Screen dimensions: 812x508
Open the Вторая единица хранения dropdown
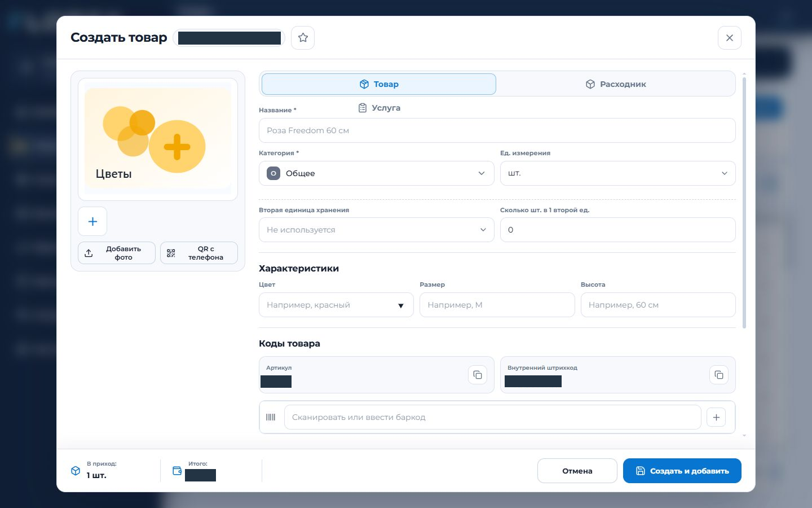click(376, 230)
